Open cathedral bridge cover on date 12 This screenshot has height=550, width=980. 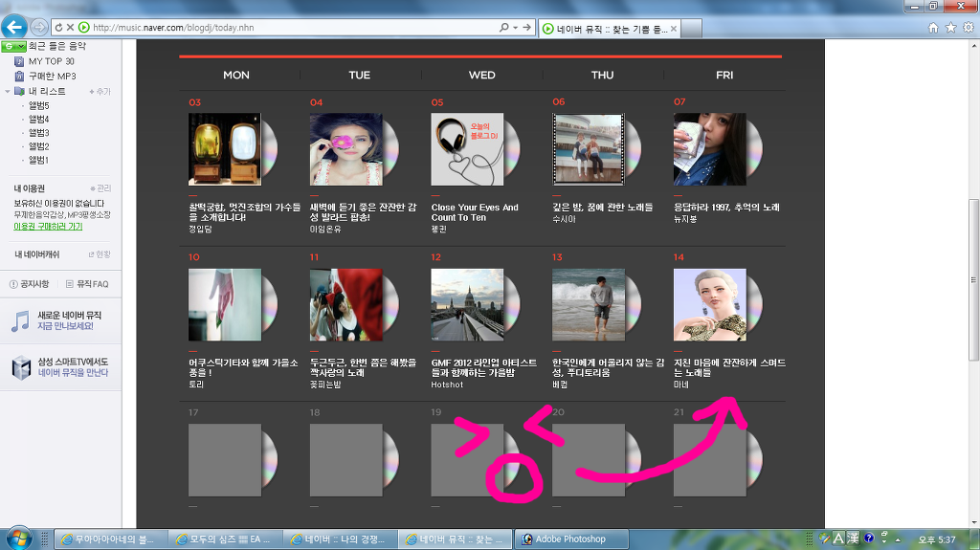coord(467,305)
